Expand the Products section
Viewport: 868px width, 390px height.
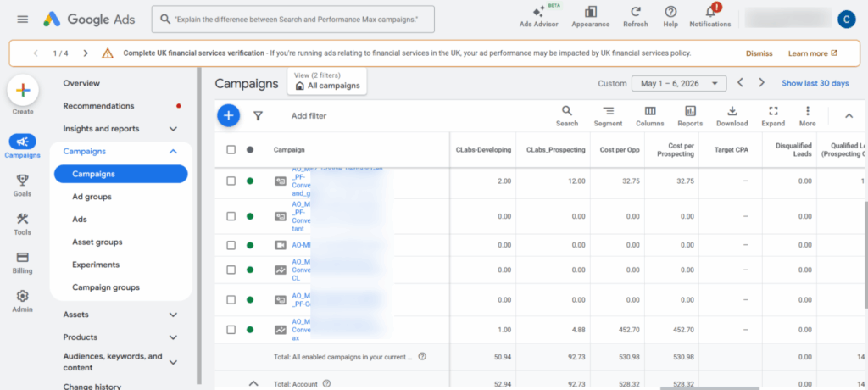click(x=173, y=337)
